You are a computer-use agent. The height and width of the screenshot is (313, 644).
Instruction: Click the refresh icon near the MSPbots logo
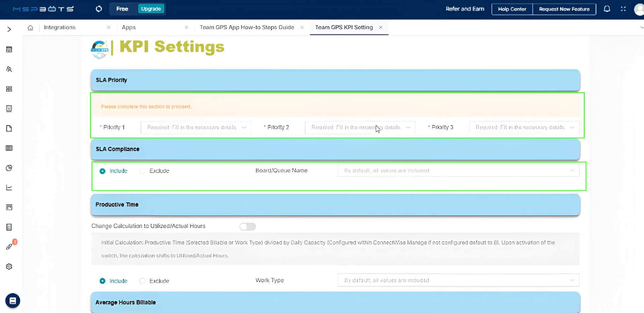click(99, 9)
